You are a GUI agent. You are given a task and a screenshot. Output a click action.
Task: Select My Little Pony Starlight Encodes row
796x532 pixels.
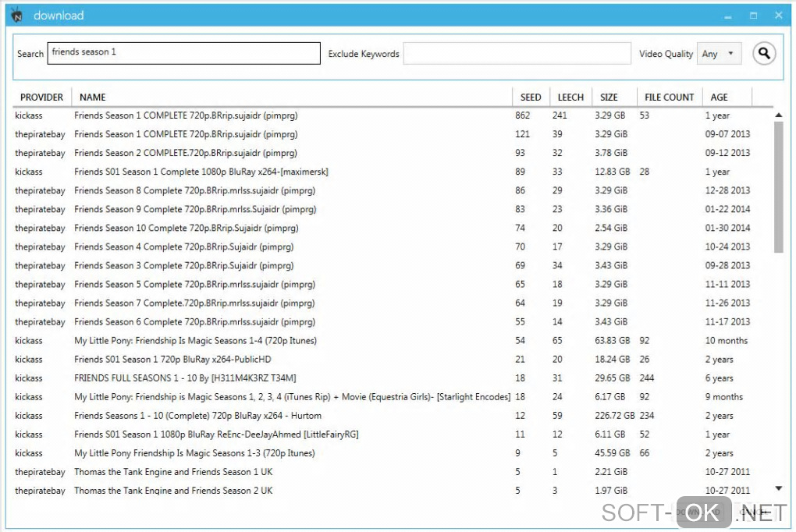[393, 397]
